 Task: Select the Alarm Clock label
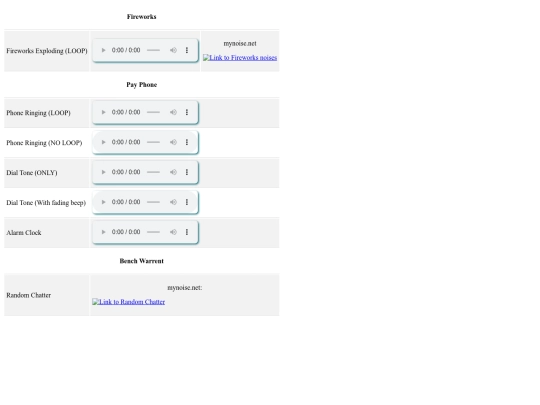point(24,233)
